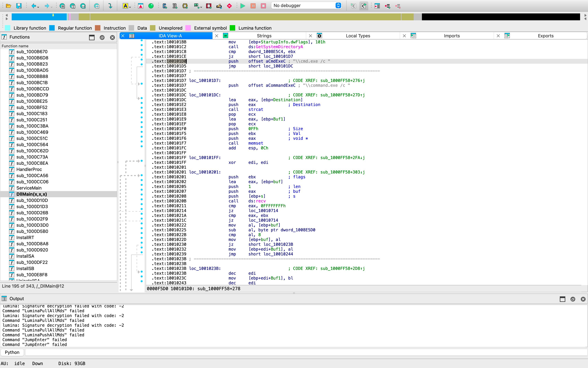Open the 'No debugger' selection combo box
This screenshot has height=368, width=588.
307,5
